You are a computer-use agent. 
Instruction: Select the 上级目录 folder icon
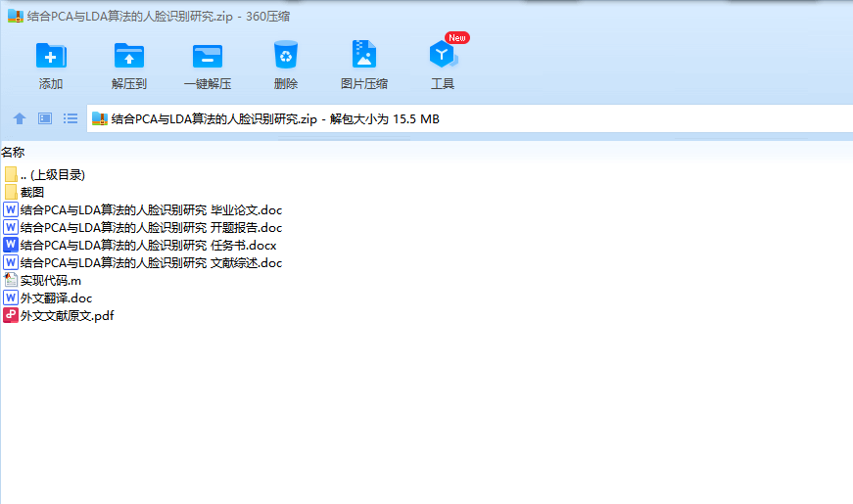pos(11,174)
